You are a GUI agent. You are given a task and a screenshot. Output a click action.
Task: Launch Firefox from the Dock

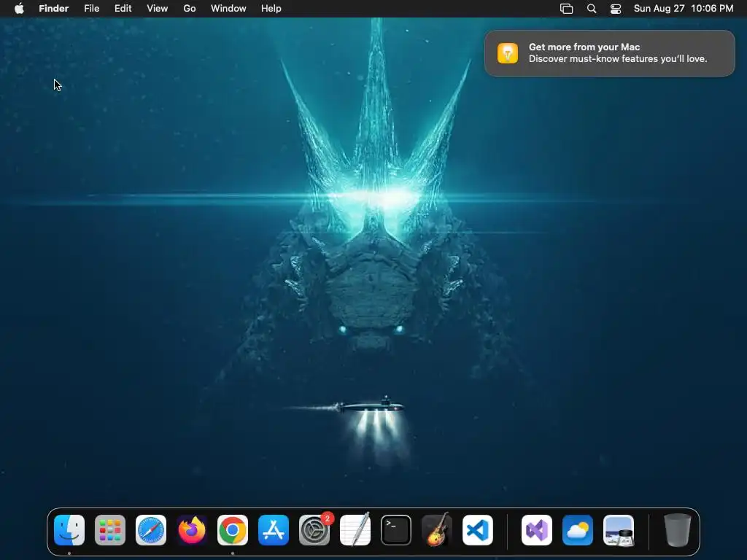tap(192, 530)
